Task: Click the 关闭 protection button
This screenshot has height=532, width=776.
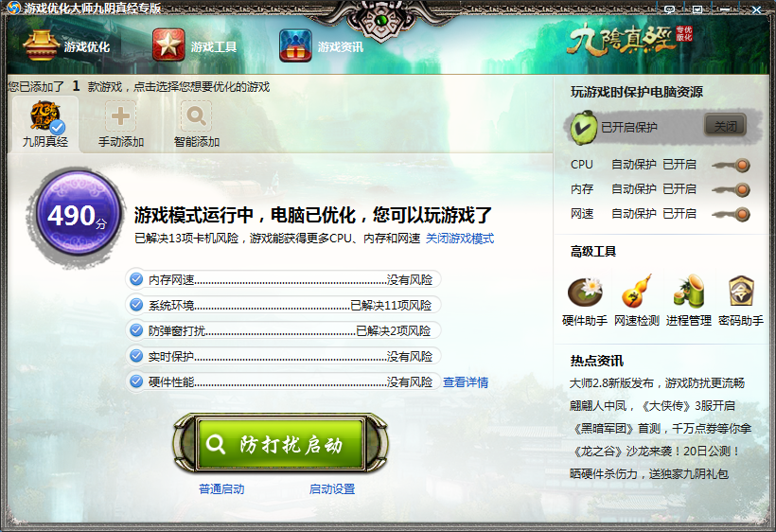Action: coord(725,126)
